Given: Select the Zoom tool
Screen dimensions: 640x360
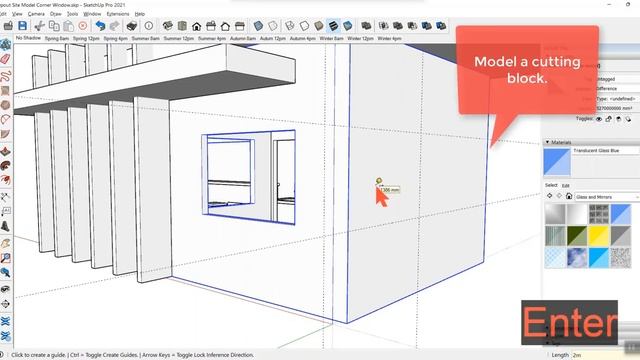Looking at the screenshot, I should (5, 258).
